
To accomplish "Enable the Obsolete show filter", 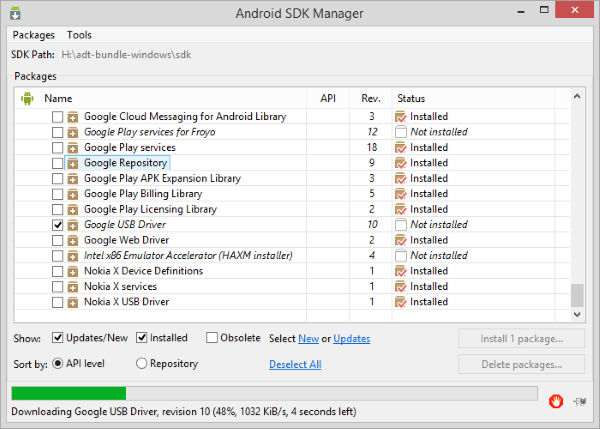I will [x=212, y=338].
